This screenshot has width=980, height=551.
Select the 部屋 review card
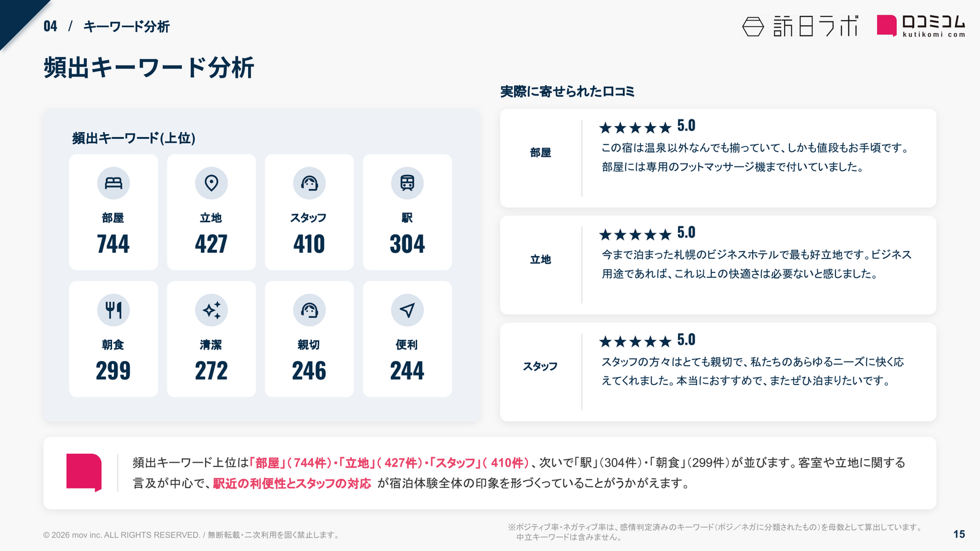click(718, 158)
